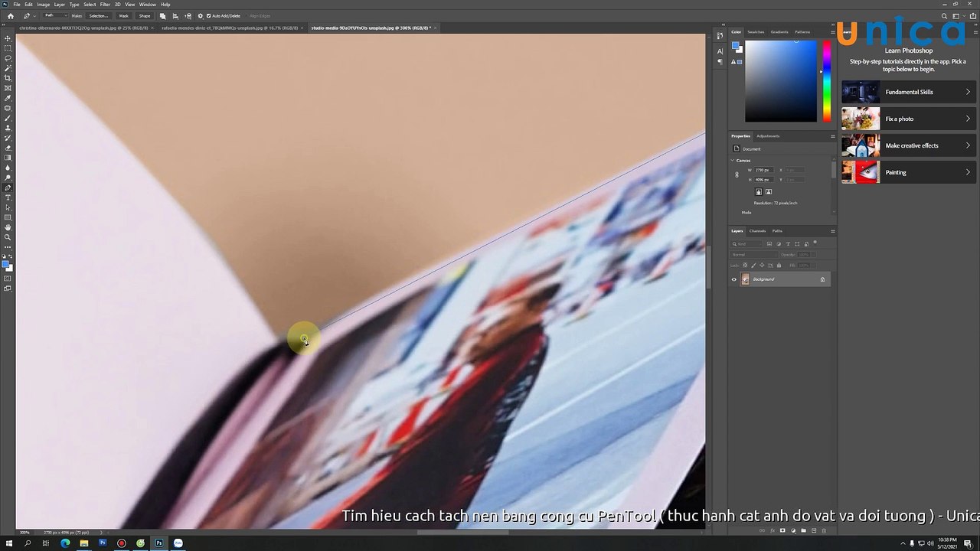Open the Layers panel options menu
The width and height of the screenshot is (980, 551).
pyautogui.click(x=832, y=231)
